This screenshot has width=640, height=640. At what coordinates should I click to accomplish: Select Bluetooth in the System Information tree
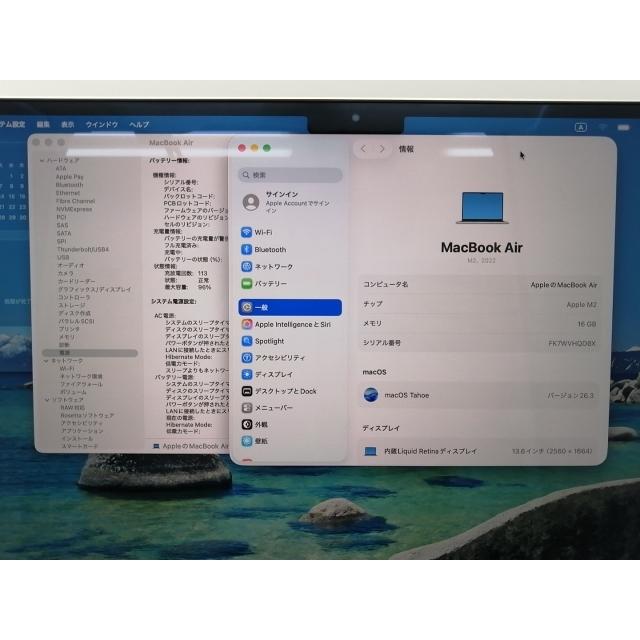point(69,184)
